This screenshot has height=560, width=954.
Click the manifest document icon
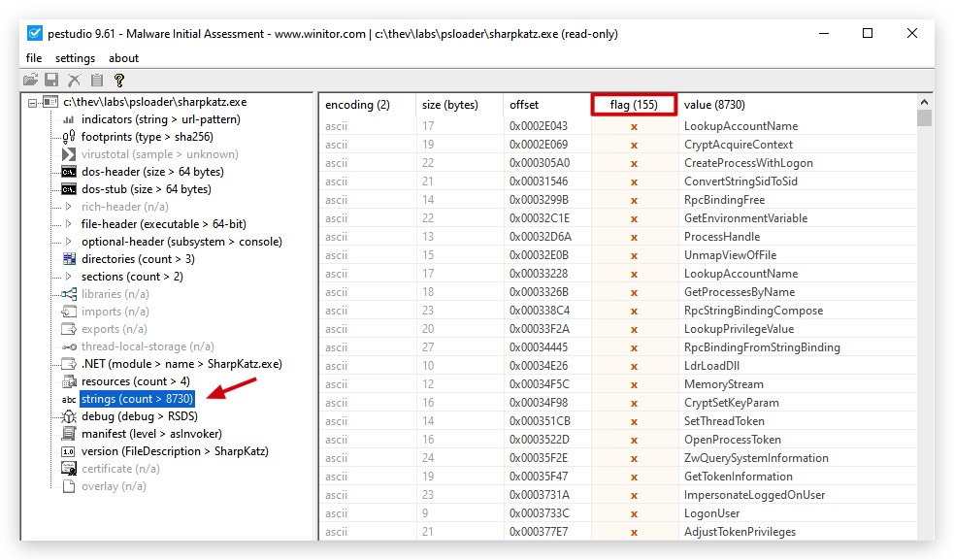[x=69, y=434]
